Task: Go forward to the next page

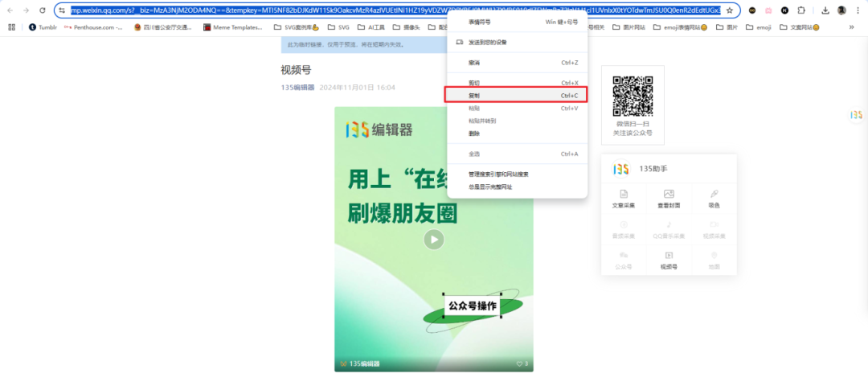Action: click(x=26, y=10)
